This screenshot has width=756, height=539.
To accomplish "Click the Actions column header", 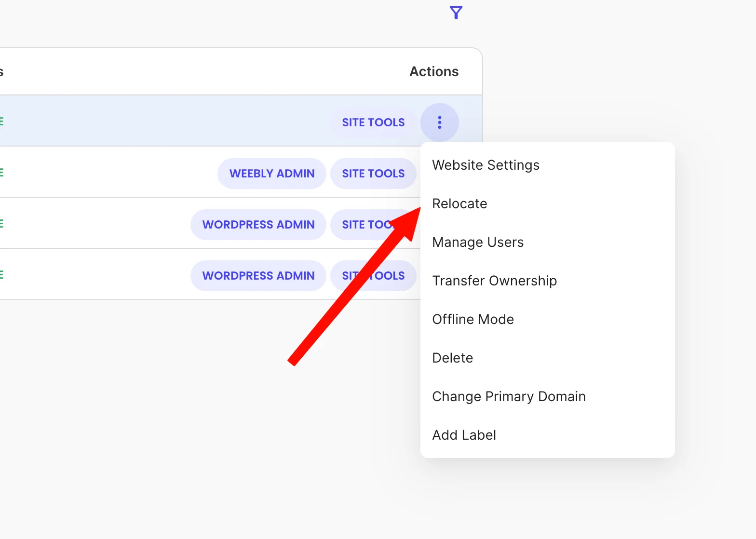I will (x=434, y=71).
